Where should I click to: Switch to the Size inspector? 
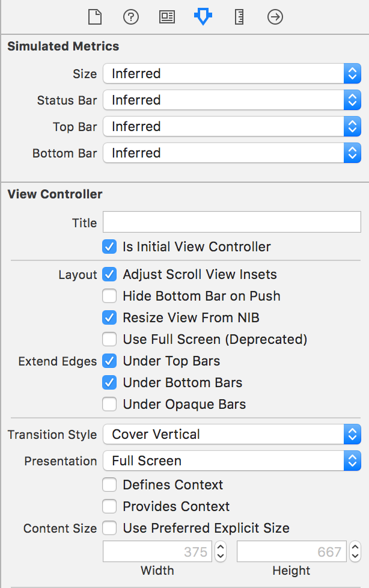(239, 17)
